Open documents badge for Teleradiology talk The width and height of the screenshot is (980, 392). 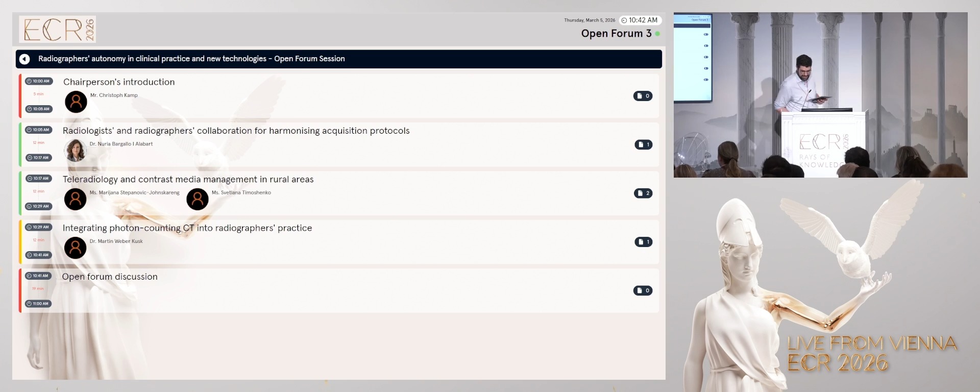coord(643,193)
